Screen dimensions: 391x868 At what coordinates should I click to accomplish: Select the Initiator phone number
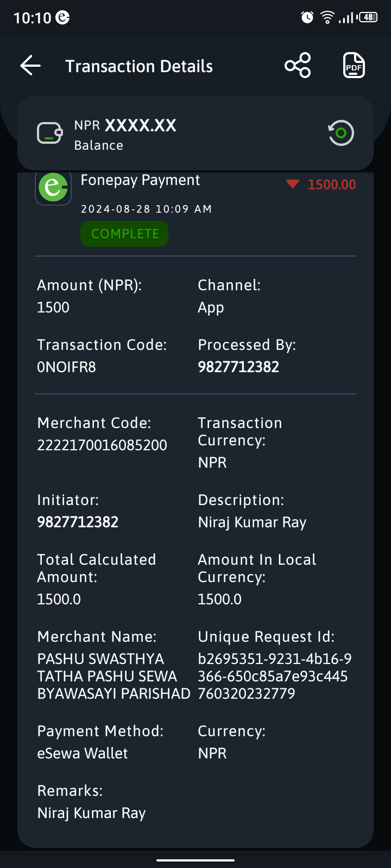[78, 522]
